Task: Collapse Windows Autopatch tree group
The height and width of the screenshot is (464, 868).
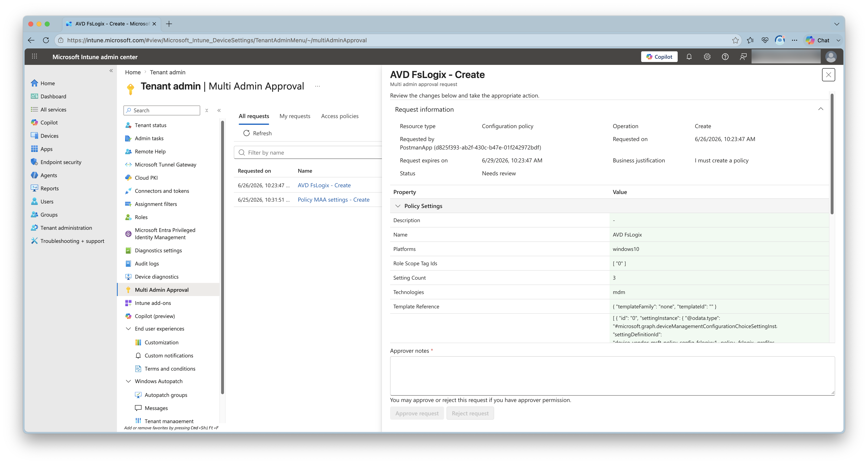Action: 128,381
